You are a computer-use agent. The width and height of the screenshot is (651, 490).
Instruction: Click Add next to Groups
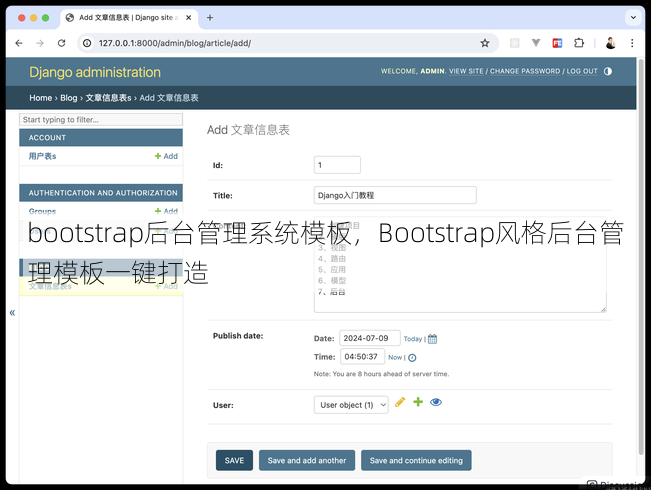click(166, 211)
